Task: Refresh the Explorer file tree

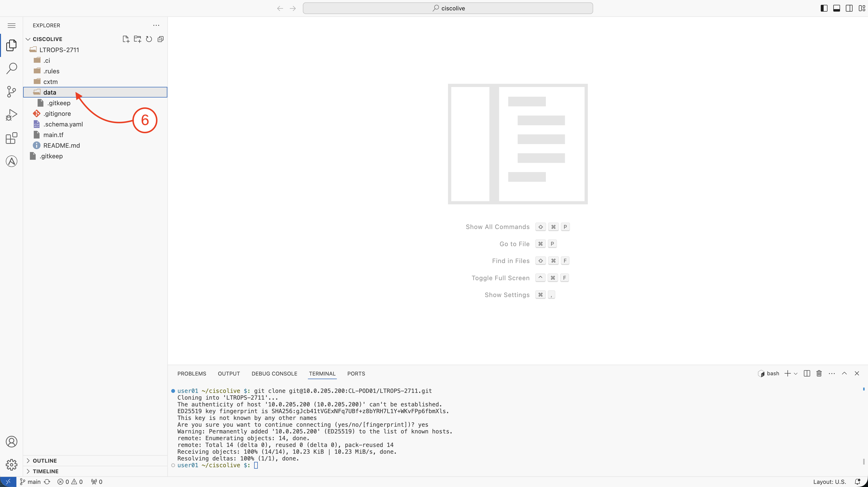Action: tap(149, 39)
